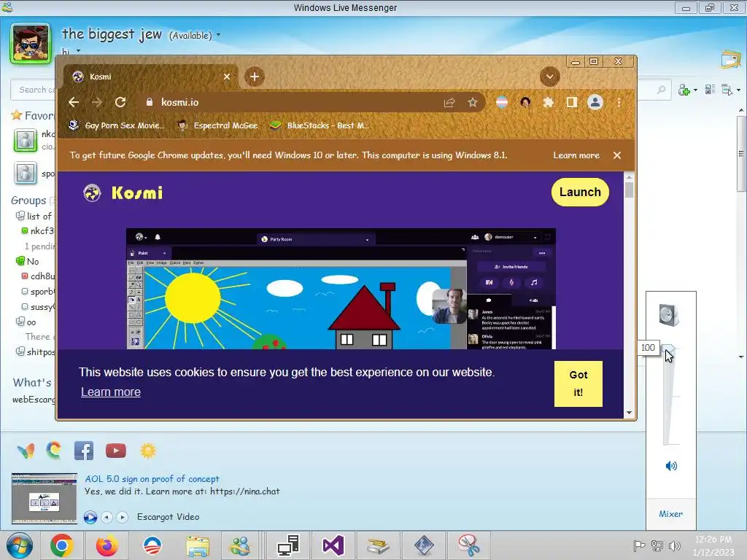Click the sun weather icon in Messenger

coord(147,451)
